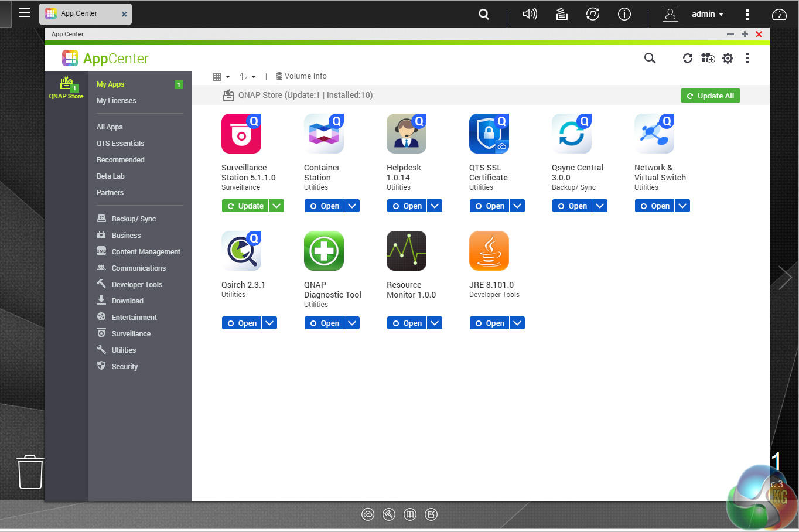Image resolution: width=799 pixels, height=532 pixels.
Task: Click the QNAP Diagnostic Tool icon
Action: pyautogui.click(x=324, y=251)
